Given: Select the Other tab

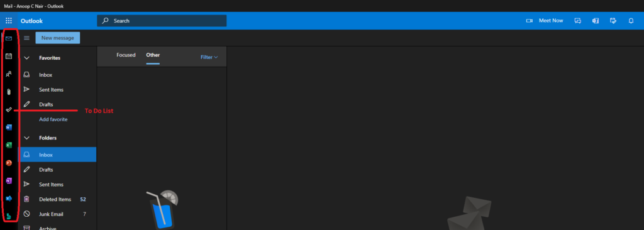Looking at the screenshot, I should point(153,55).
